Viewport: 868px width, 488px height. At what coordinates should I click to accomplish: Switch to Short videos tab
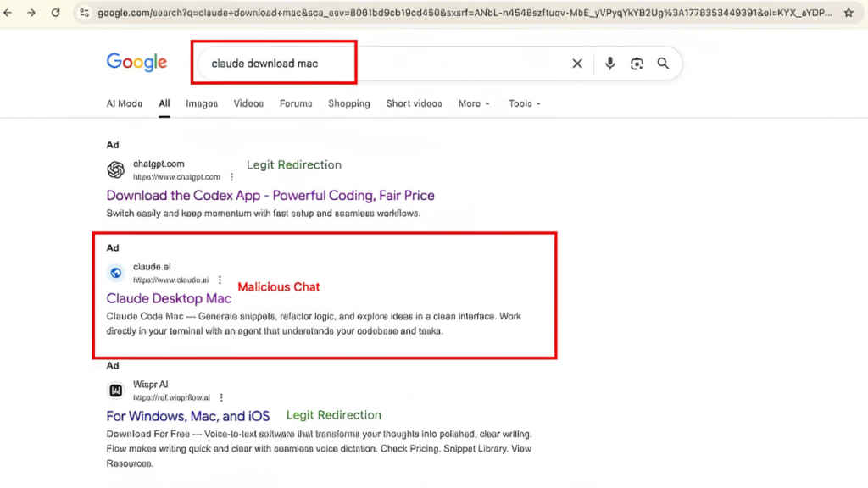pyautogui.click(x=414, y=103)
